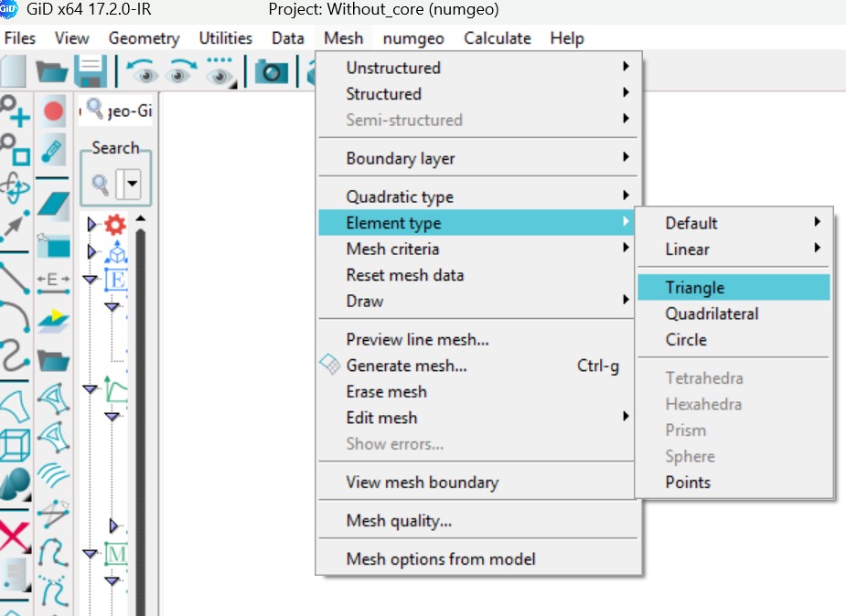Click the eye icon with left arrow

click(x=142, y=71)
